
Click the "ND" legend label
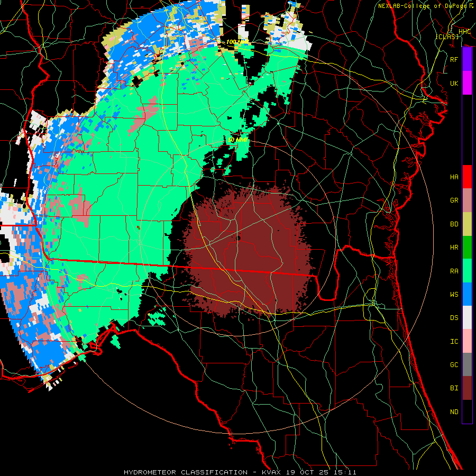[454, 412]
